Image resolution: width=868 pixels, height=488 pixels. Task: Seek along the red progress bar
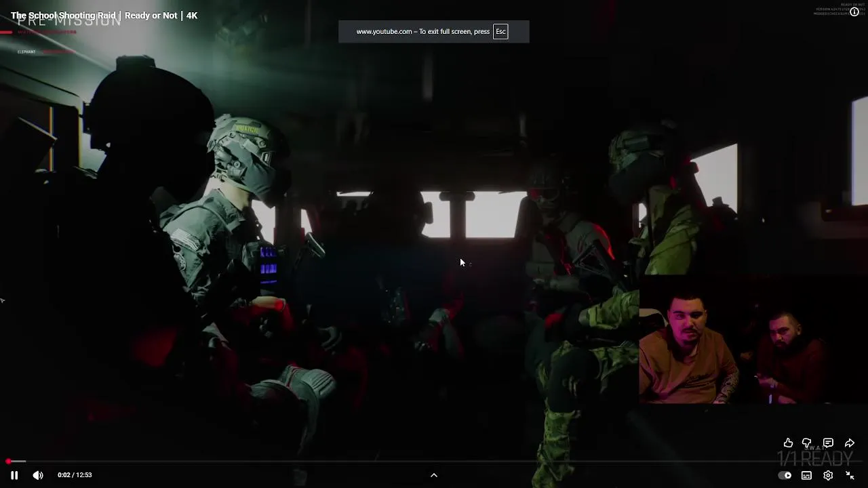(x=434, y=462)
